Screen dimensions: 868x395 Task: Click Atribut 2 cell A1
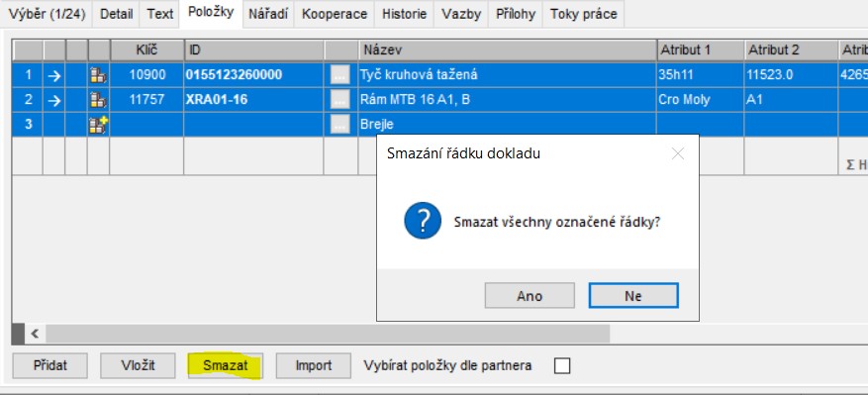792,100
